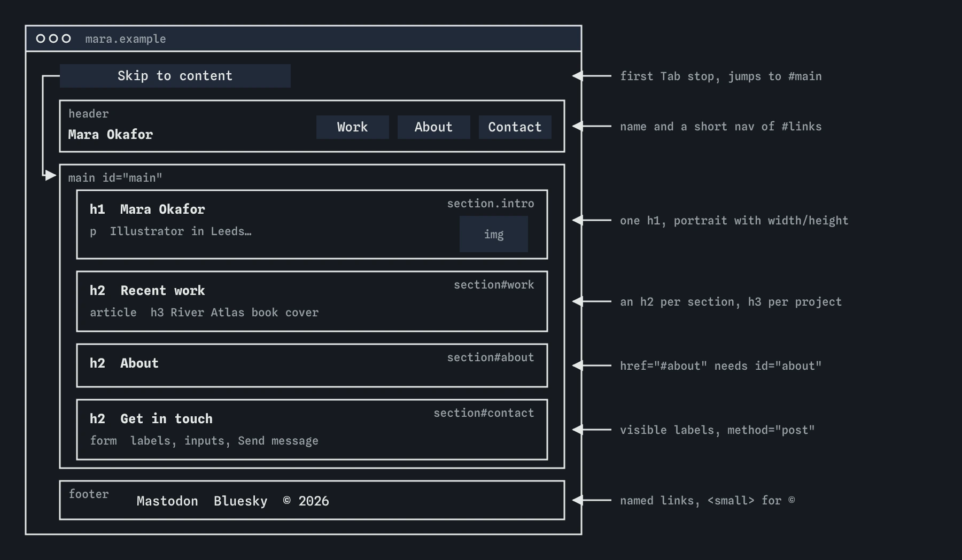Click the Bluesky footer link
Image resolution: width=962 pixels, height=560 pixels.
241,501
